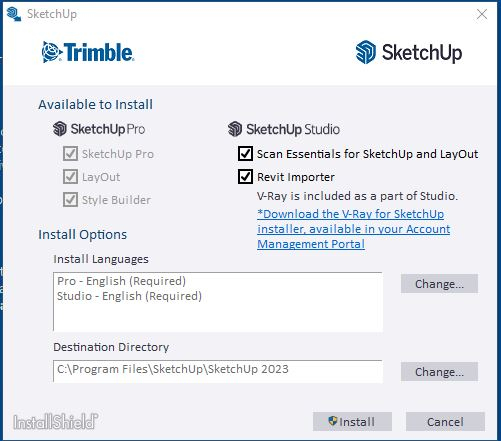Click the Destination Directory path field
This screenshot has height=441, width=501.
[218, 371]
